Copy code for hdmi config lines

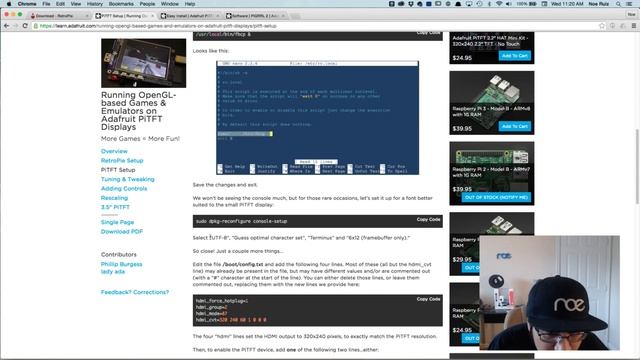tap(428, 299)
